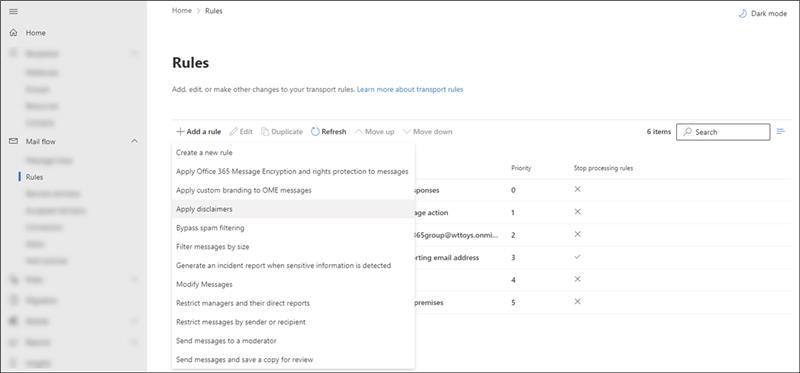The height and width of the screenshot is (373, 800).
Task: Choose Restrict managers and their direct reports
Action: 293,303
